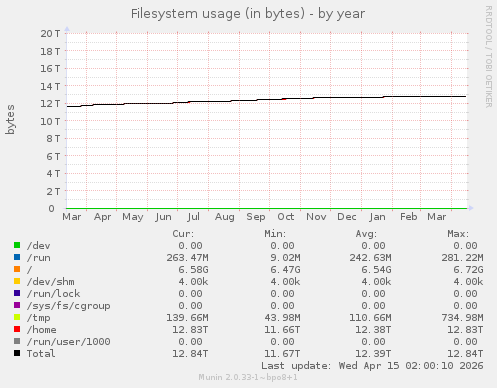The width and height of the screenshot is (497, 388).
Task: Click the 'Max:' column header
Action: 458,234
